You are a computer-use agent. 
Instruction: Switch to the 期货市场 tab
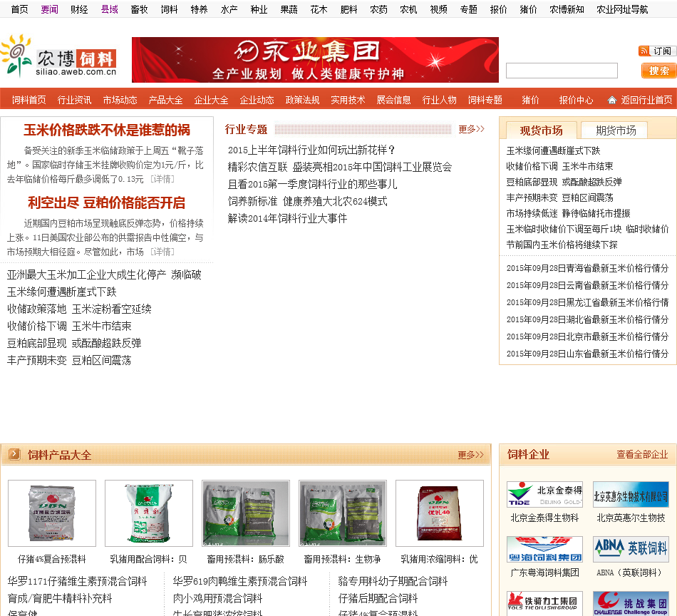pyautogui.click(x=616, y=130)
